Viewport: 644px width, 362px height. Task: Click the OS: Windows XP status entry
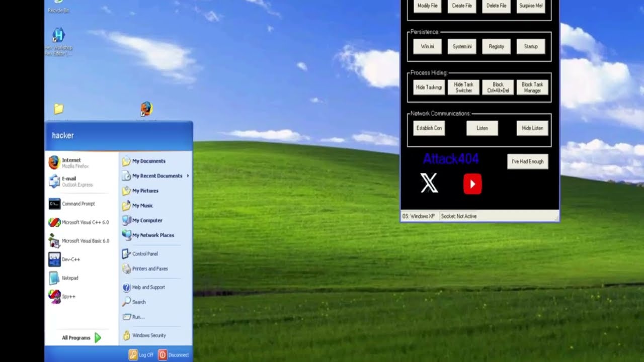pyautogui.click(x=419, y=216)
